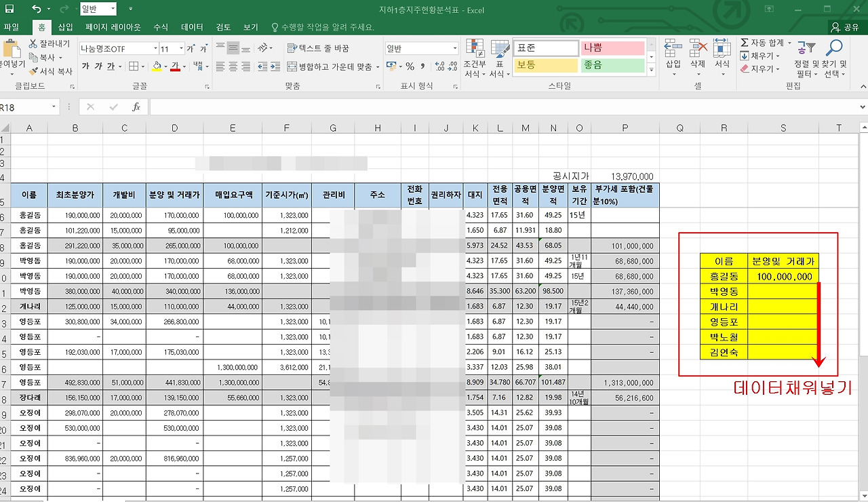Apply the 좋음 (Good) cell style
This screenshot has width=868, height=502.
click(612, 65)
